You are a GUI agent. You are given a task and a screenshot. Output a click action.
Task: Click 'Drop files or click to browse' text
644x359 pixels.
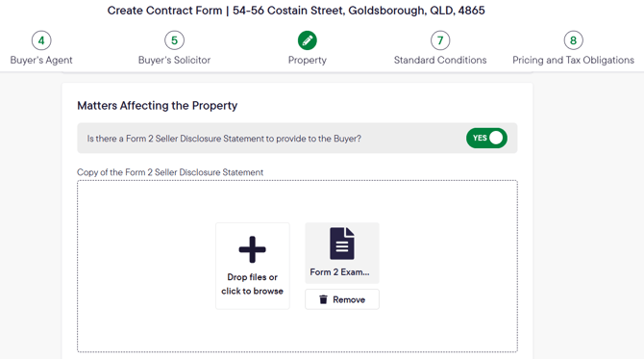[x=252, y=284]
